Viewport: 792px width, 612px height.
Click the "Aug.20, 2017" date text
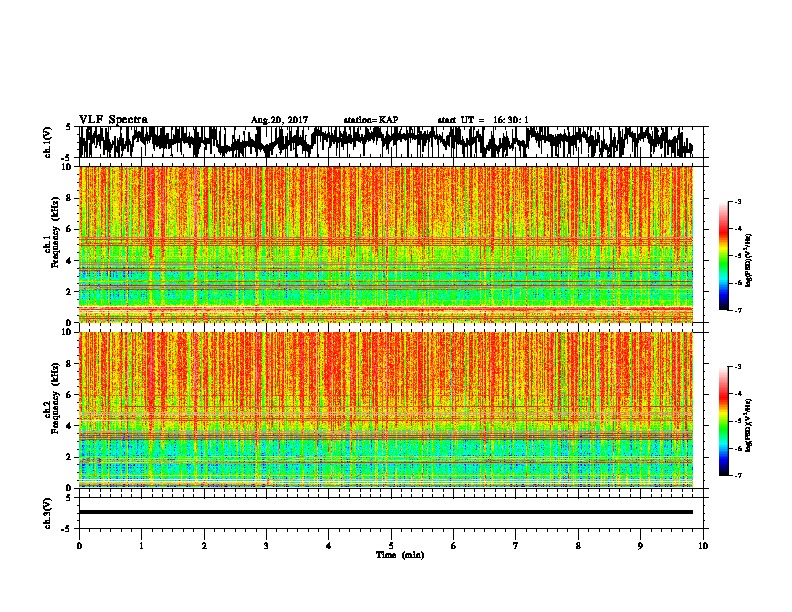pos(279,120)
